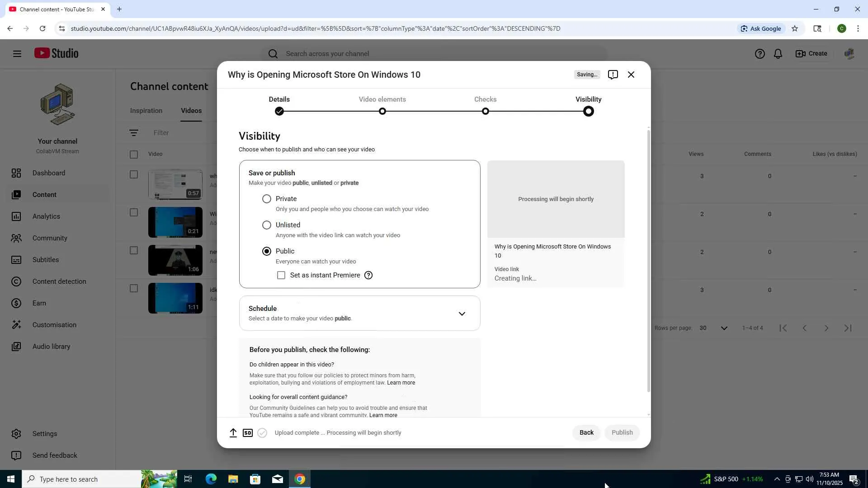Enable Set as instant Premiere checkbox
Image resolution: width=868 pixels, height=488 pixels.
[281, 275]
